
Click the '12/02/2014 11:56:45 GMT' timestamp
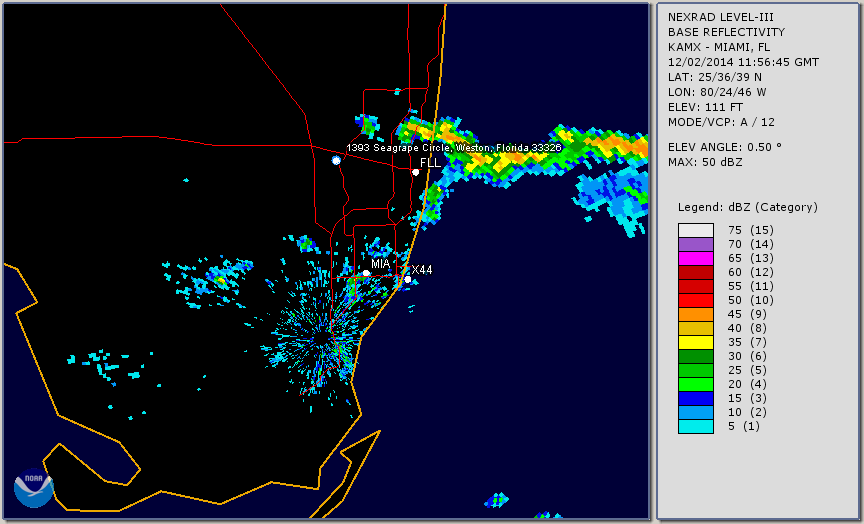pyautogui.click(x=743, y=62)
